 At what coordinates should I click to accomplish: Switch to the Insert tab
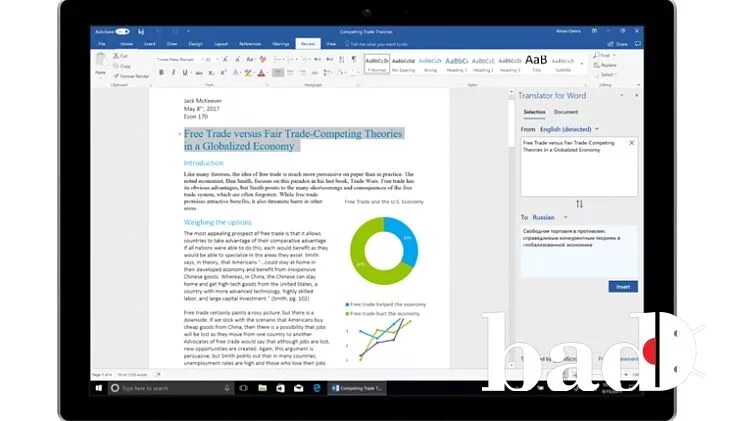(x=150, y=44)
